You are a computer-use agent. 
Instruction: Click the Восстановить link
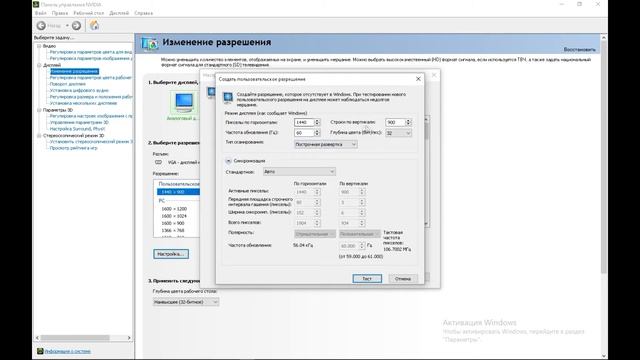(x=580, y=49)
